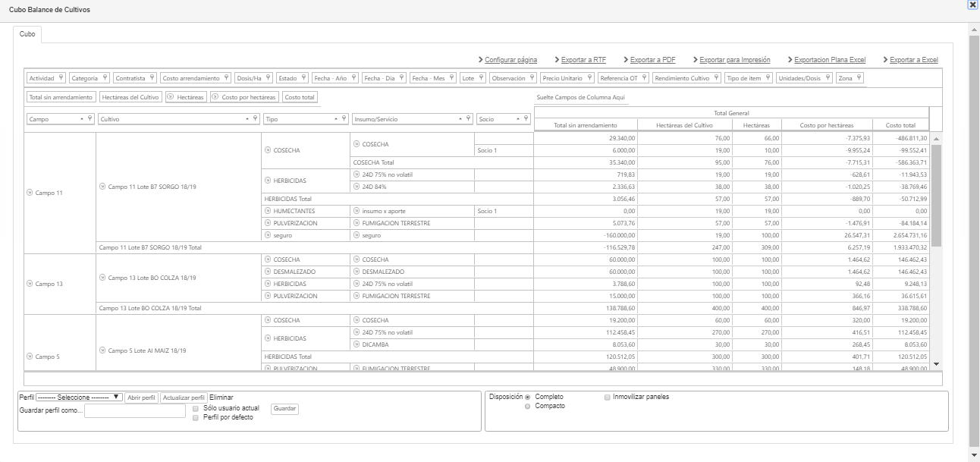Click the Exportacion Plana Excel link
Viewport: 980px width, 462px height.
click(830, 59)
